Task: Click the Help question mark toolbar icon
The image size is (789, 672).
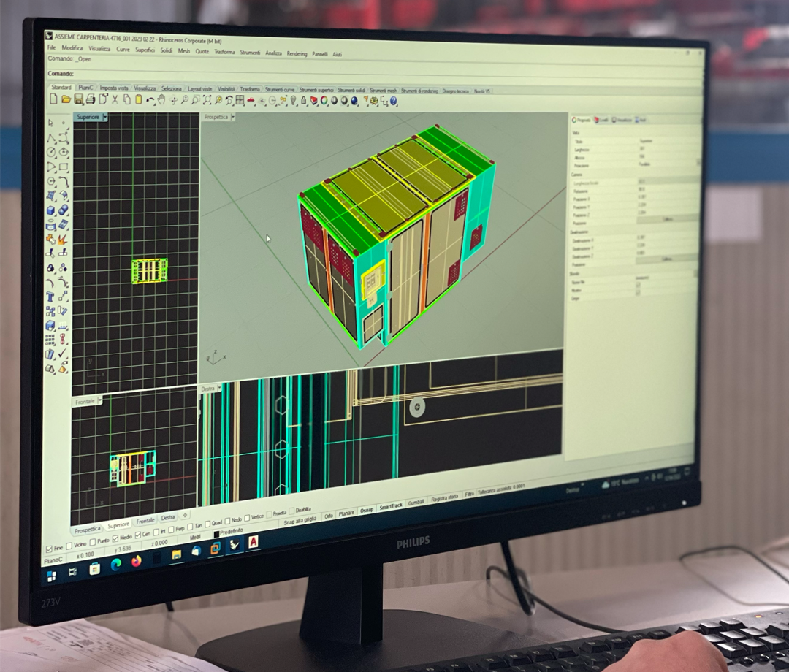Action: click(394, 101)
